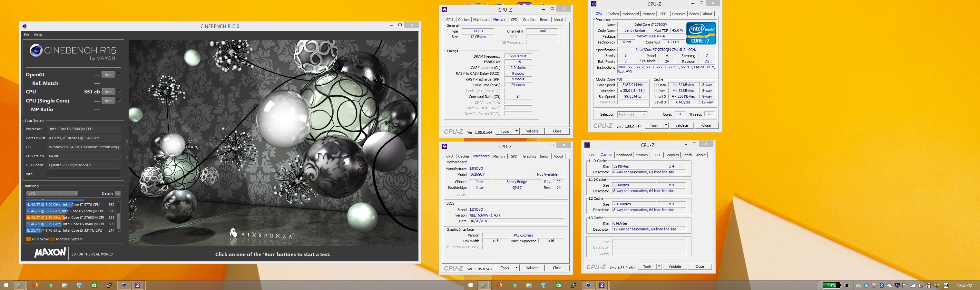Expand Ranking Details arrow button

point(118,193)
